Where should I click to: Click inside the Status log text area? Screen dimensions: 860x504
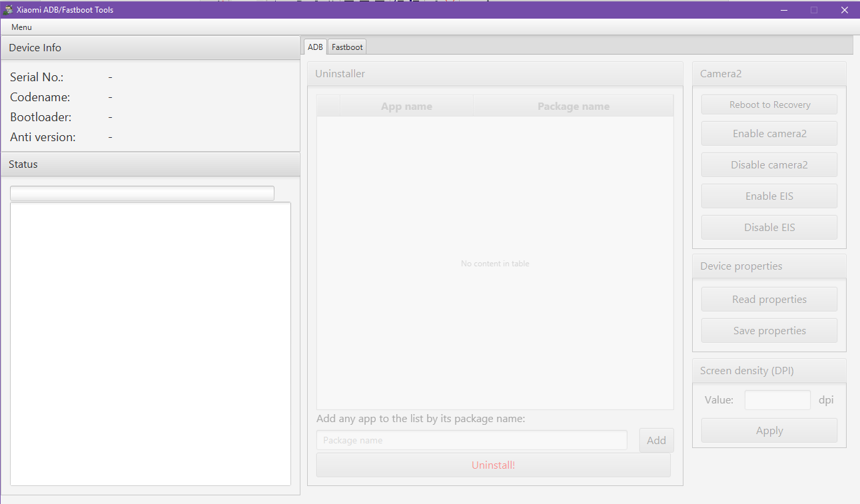[x=151, y=344]
